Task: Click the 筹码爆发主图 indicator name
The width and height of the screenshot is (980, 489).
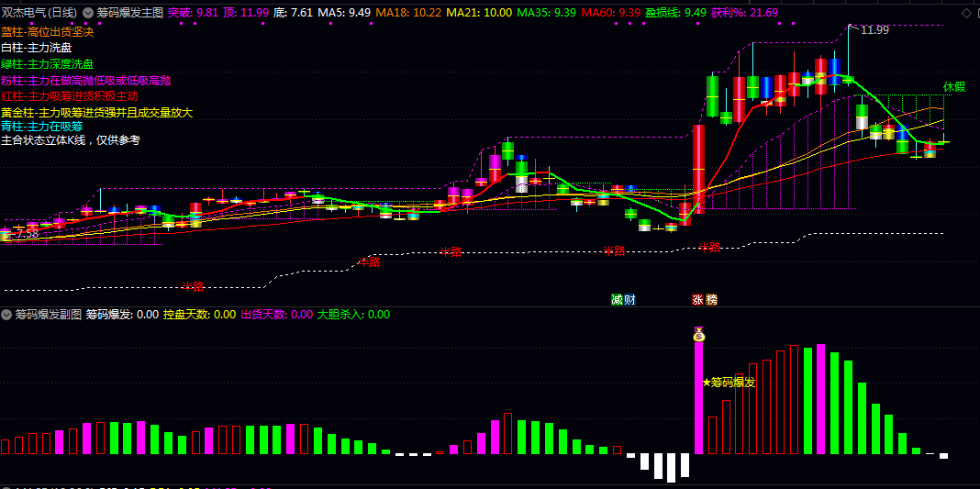Action: tap(130, 13)
